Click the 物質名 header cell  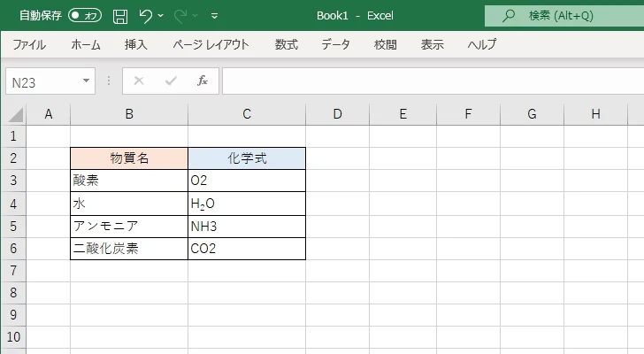point(129,158)
